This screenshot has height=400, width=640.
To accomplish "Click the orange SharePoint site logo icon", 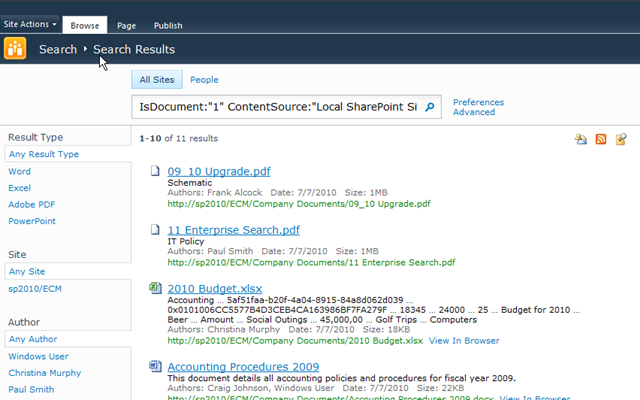I will click(15, 48).
